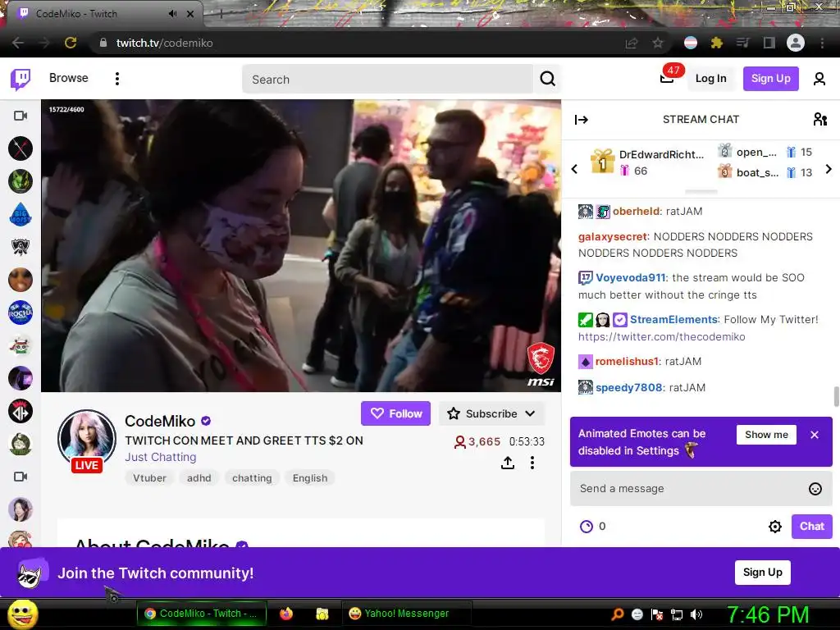Open the Just Chatting category link
The height and width of the screenshot is (630, 840).
(x=161, y=457)
